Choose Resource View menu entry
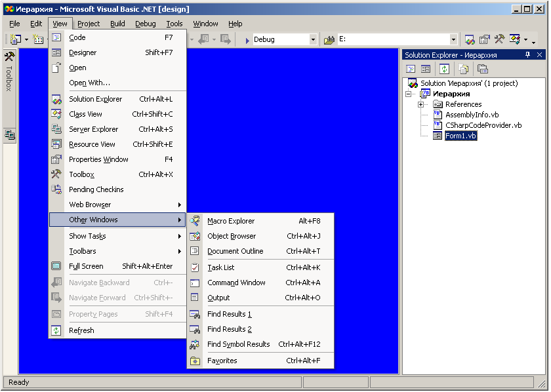This screenshot has height=392, width=551. click(x=117, y=144)
